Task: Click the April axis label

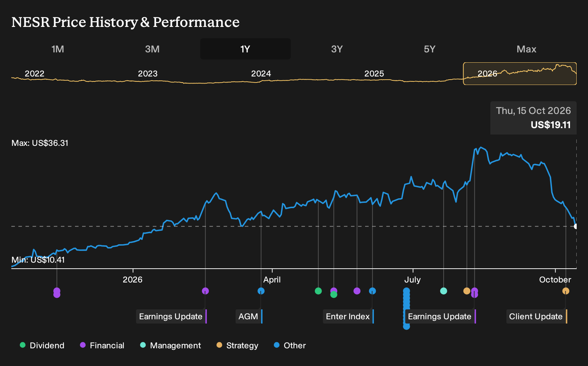Action: [x=272, y=280]
